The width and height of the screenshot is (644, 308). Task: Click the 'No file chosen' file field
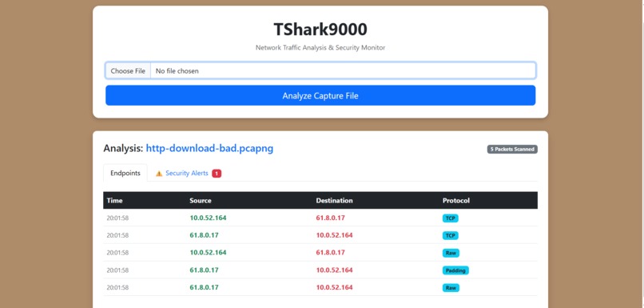tap(320, 70)
